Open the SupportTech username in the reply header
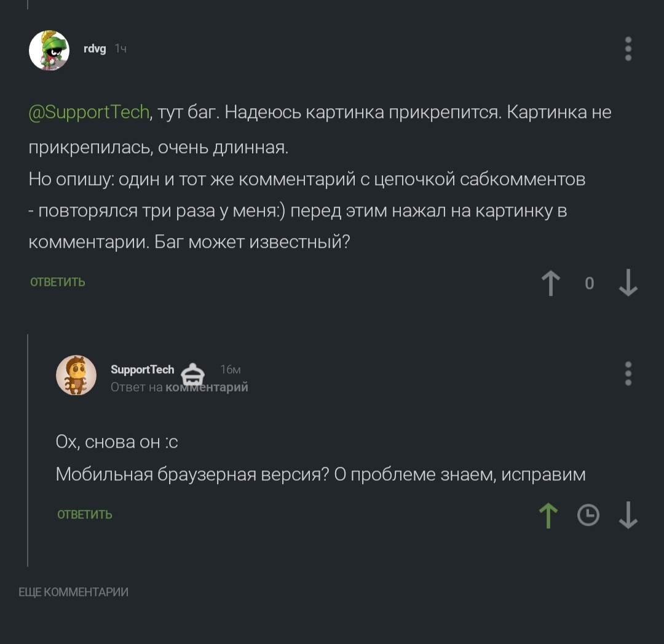Viewport: 664px width, 644px height. click(142, 369)
